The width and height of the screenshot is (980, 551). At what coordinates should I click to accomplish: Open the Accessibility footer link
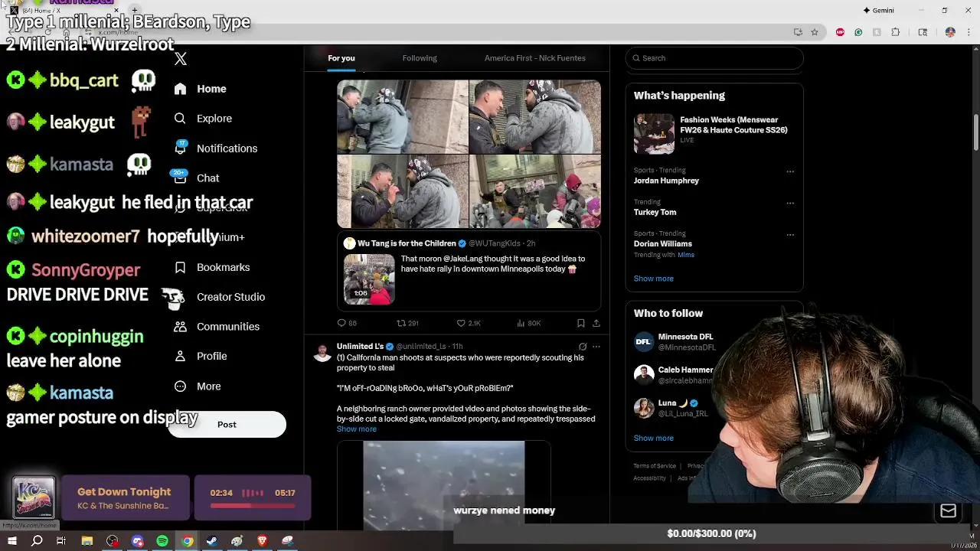(649, 478)
